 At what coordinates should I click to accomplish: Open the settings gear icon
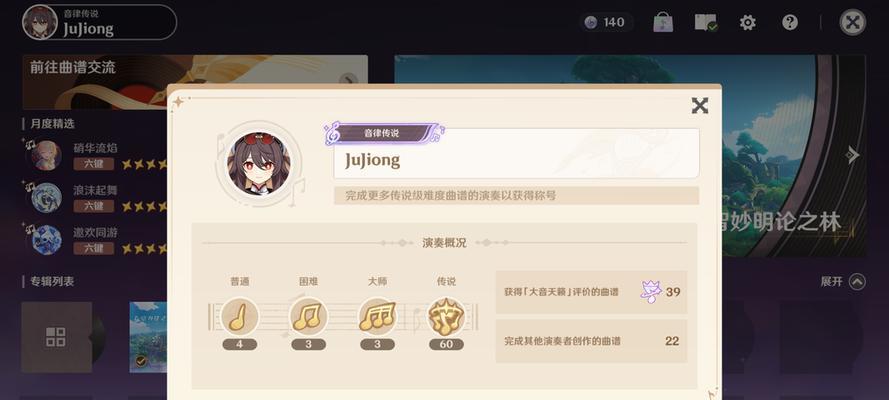pos(748,23)
